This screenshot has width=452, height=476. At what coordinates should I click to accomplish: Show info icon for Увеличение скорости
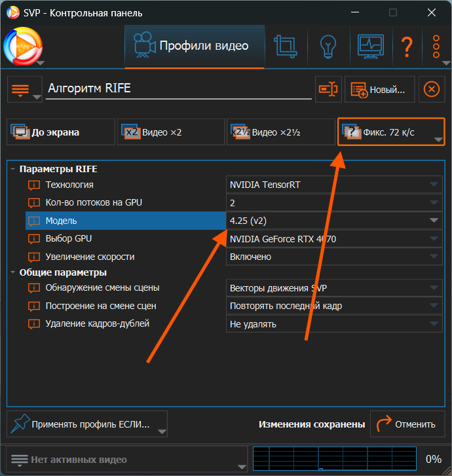pyautogui.click(x=34, y=257)
